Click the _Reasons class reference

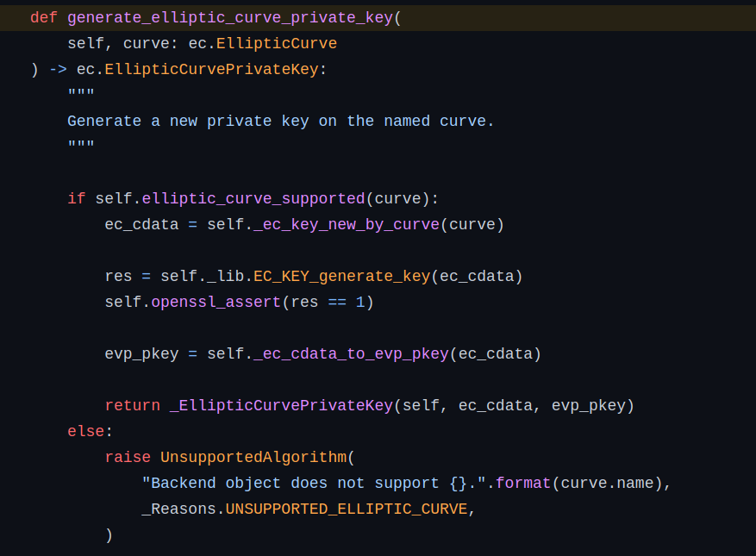click(179, 509)
